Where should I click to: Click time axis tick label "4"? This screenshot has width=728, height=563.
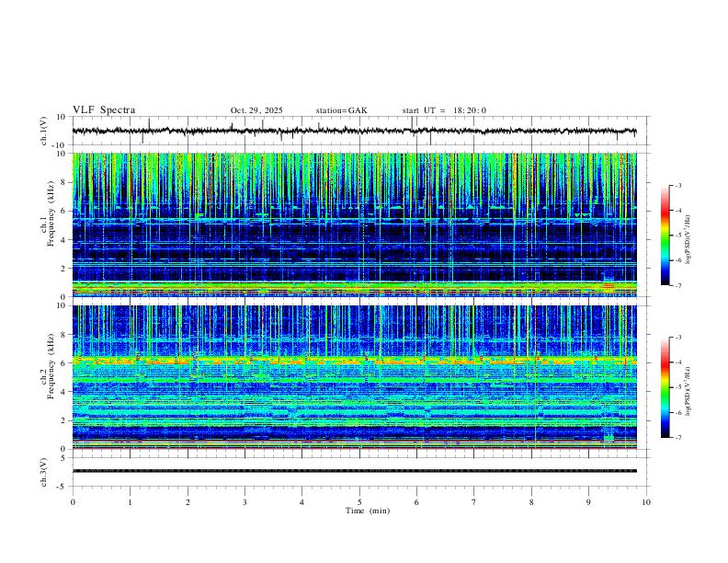tap(302, 502)
